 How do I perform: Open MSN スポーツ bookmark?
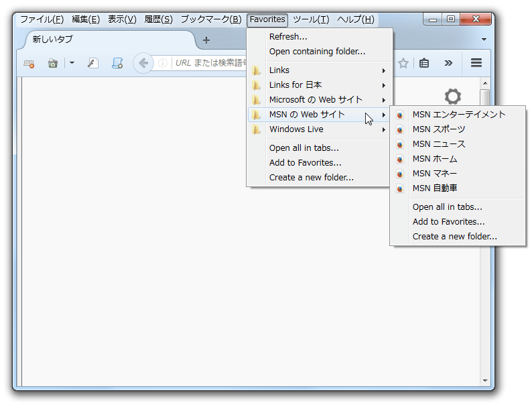458,129
